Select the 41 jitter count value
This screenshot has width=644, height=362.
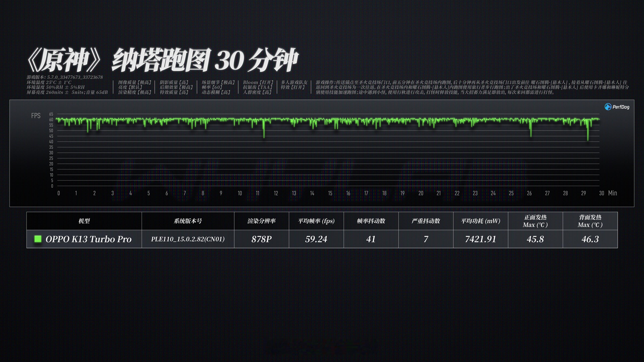coord(371,239)
